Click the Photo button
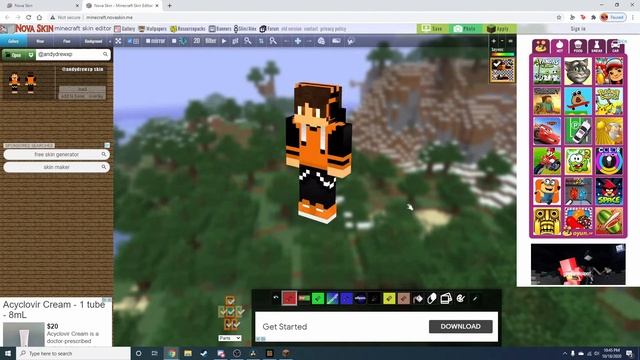 (x=465, y=29)
